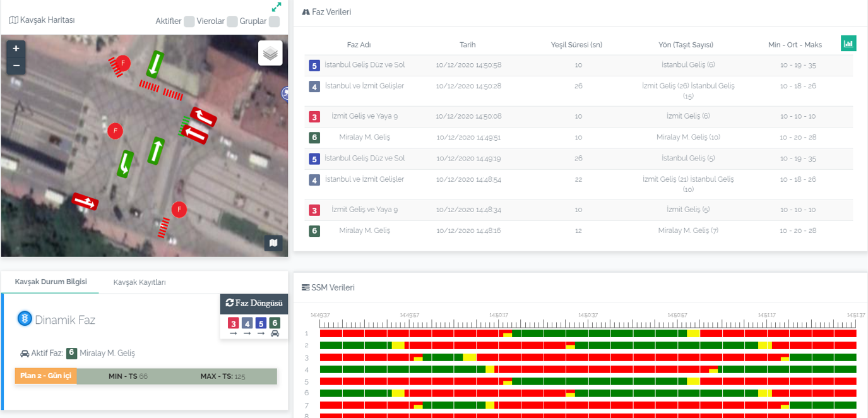Click the map zoom in plus button
Image resolution: width=868 pixels, height=418 pixels.
[x=16, y=49]
